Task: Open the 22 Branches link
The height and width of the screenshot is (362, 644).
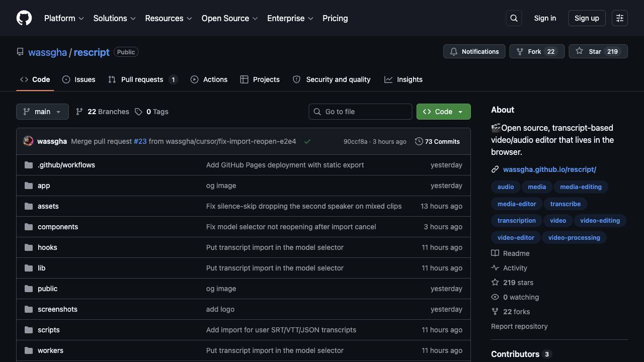Action: point(102,112)
